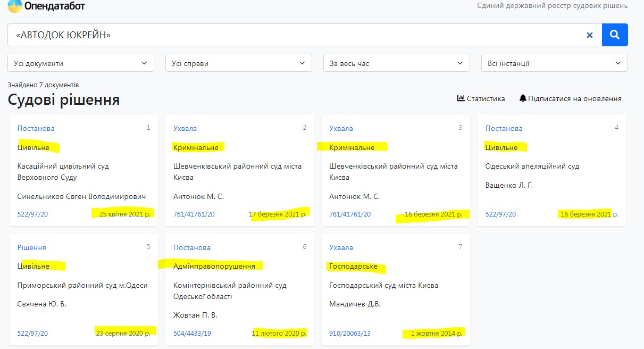The height and width of the screenshot is (349, 644).
Task: Click case number 761/41761/20 in card 2
Action: pos(194,214)
